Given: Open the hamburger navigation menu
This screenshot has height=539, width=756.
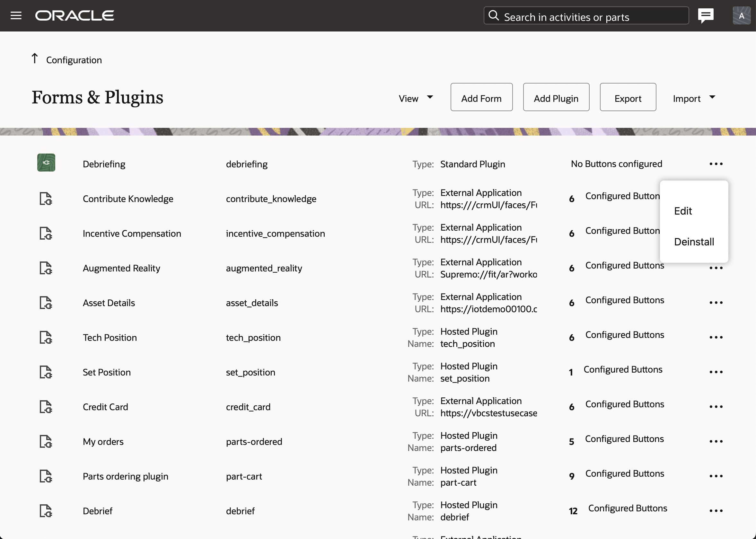Looking at the screenshot, I should (x=16, y=16).
